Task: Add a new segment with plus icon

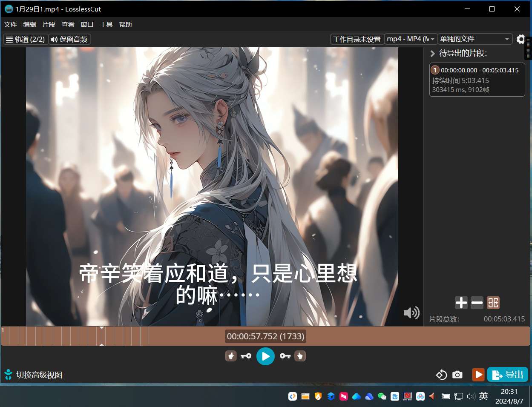Action: (461, 303)
